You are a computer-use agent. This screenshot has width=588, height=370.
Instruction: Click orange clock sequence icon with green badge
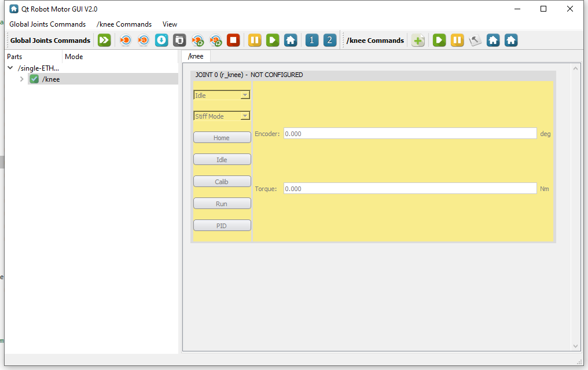[x=216, y=40]
